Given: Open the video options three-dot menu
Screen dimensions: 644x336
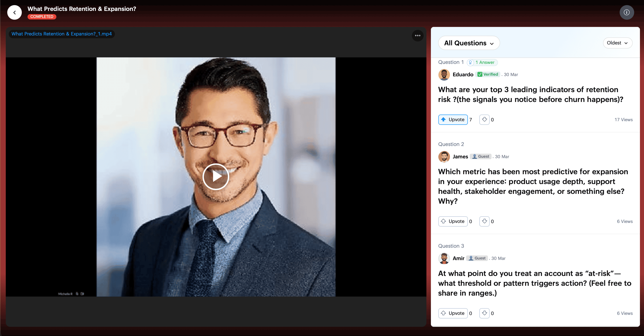Looking at the screenshot, I should point(417,35).
